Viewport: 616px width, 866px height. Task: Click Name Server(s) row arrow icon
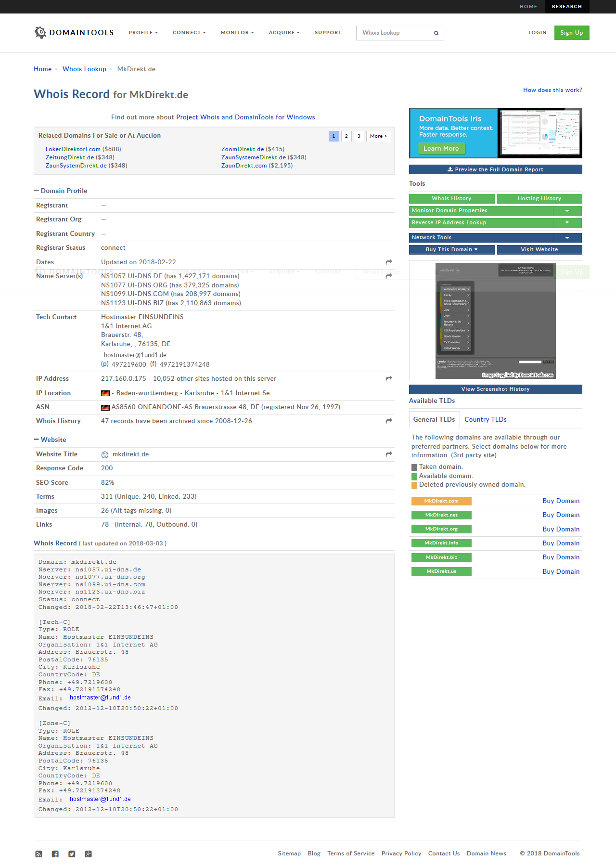[x=389, y=276]
